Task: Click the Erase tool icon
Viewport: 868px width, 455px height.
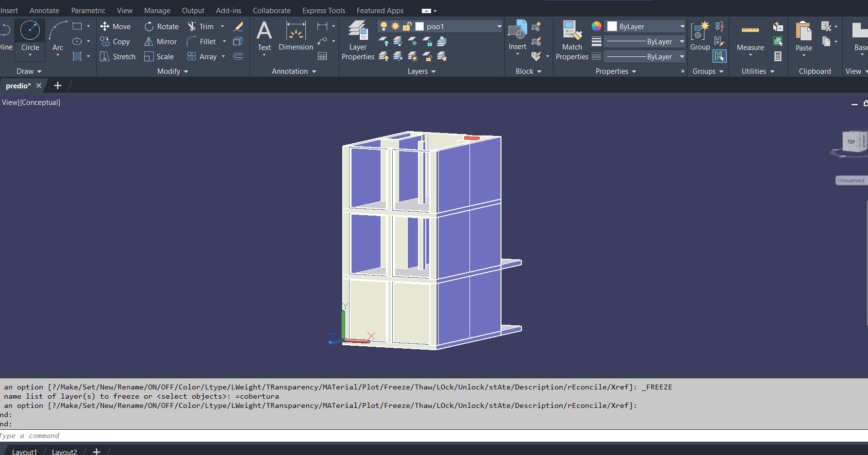Action: coord(238,26)
